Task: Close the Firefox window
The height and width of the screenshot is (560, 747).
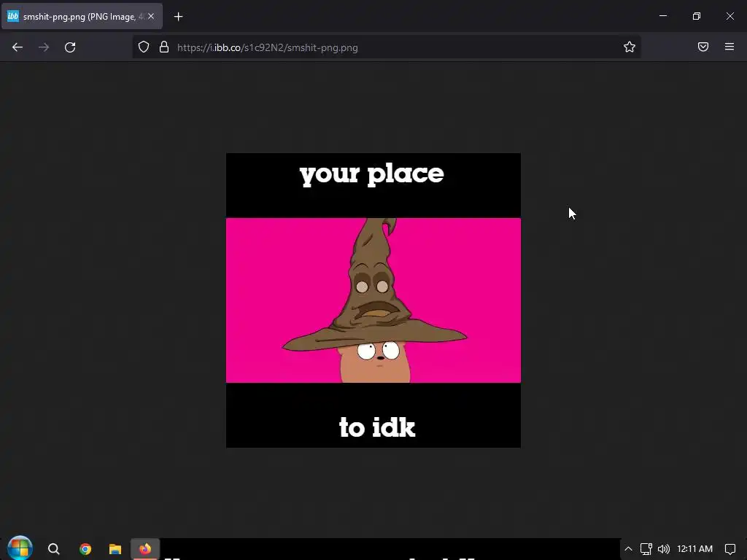Action: [729, 16]
